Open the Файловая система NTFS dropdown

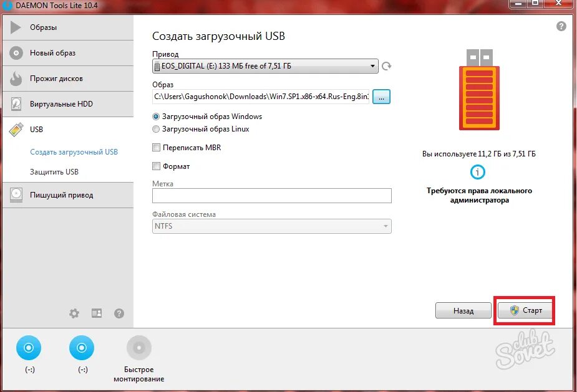[272, 226]
